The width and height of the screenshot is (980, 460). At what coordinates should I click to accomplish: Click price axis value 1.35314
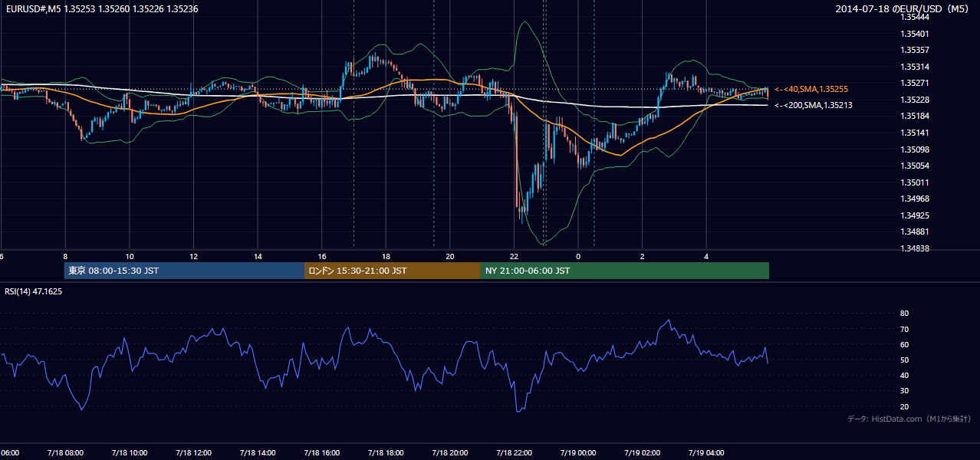pos(915,67)
